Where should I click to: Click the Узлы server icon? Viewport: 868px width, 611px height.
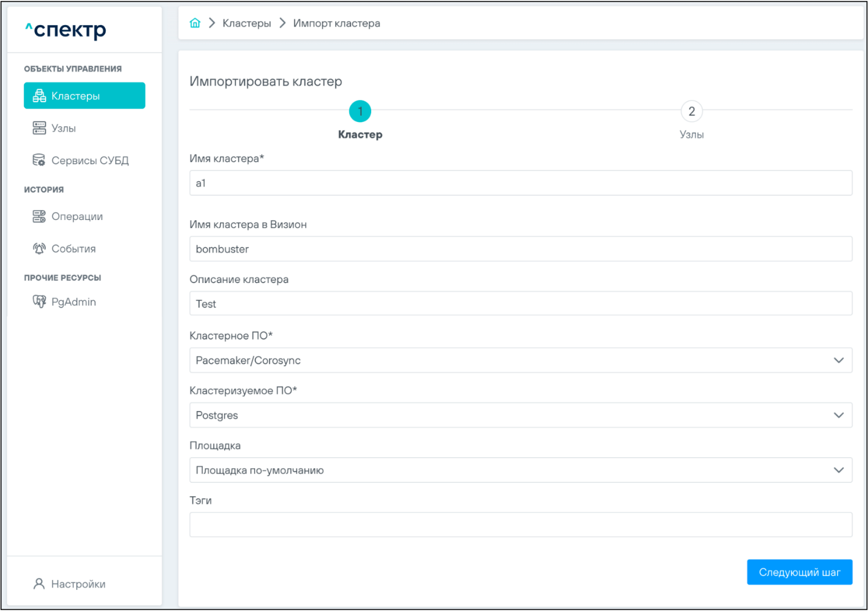point(39,128)
